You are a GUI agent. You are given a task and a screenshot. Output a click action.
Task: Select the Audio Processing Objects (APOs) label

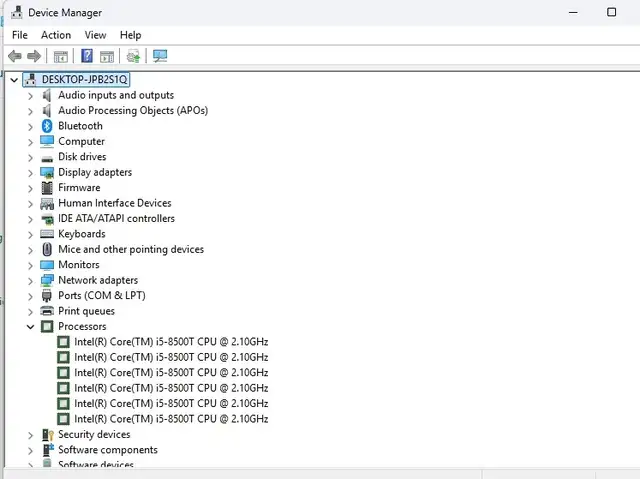133,111
